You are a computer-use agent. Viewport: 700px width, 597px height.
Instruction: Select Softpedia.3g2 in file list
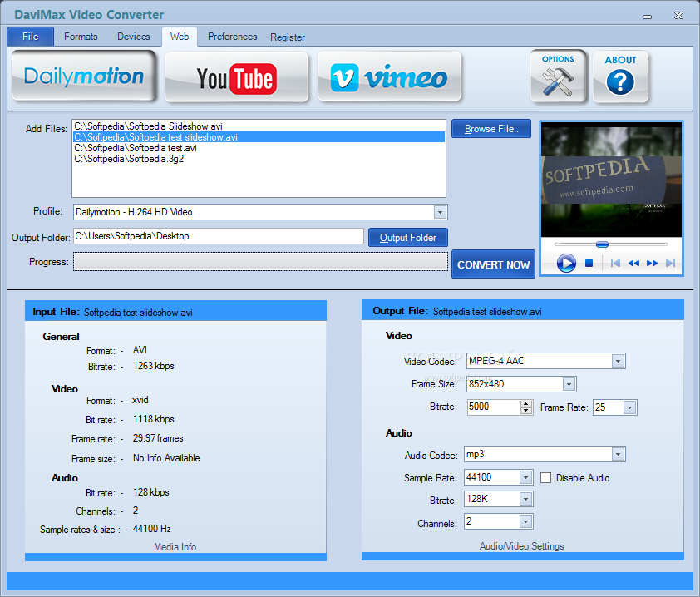[x=259, y=159]
